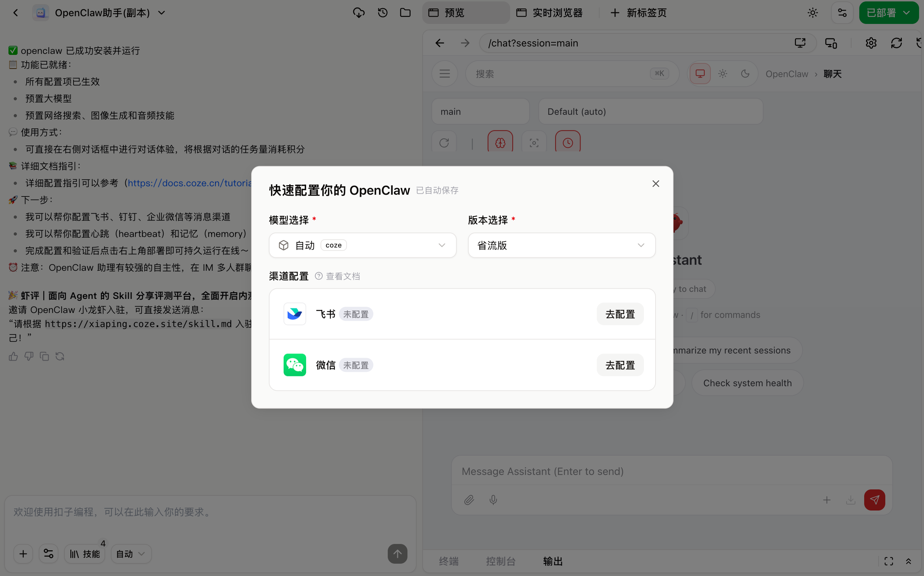Copy the reply with the copy icon

[44, 356]
